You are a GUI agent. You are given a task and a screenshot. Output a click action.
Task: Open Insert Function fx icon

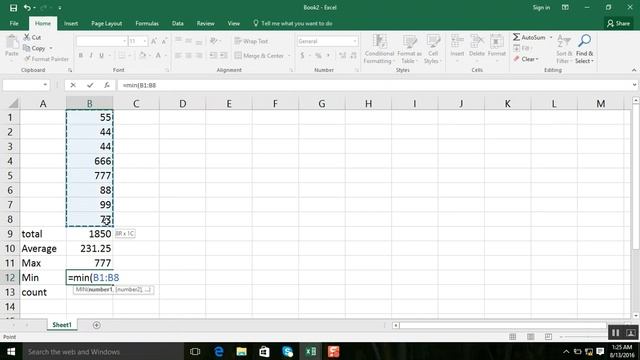pos(107,85)
